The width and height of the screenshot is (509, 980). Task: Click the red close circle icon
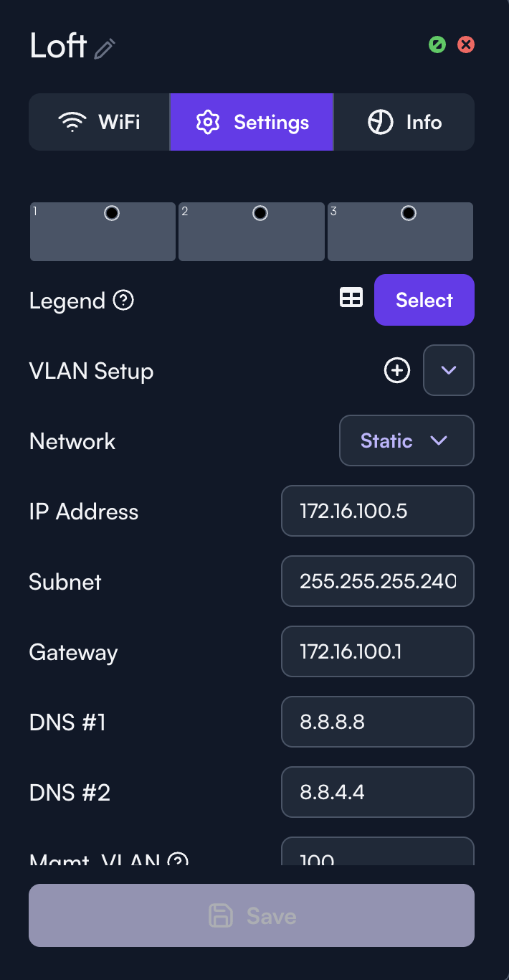click(x=466, y=44)
